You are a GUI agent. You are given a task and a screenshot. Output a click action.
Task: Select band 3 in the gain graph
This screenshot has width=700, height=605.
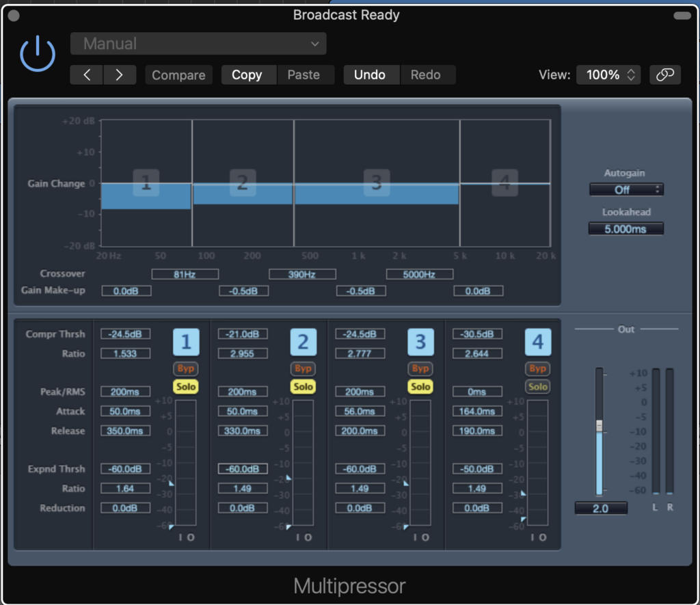(377, 183)
